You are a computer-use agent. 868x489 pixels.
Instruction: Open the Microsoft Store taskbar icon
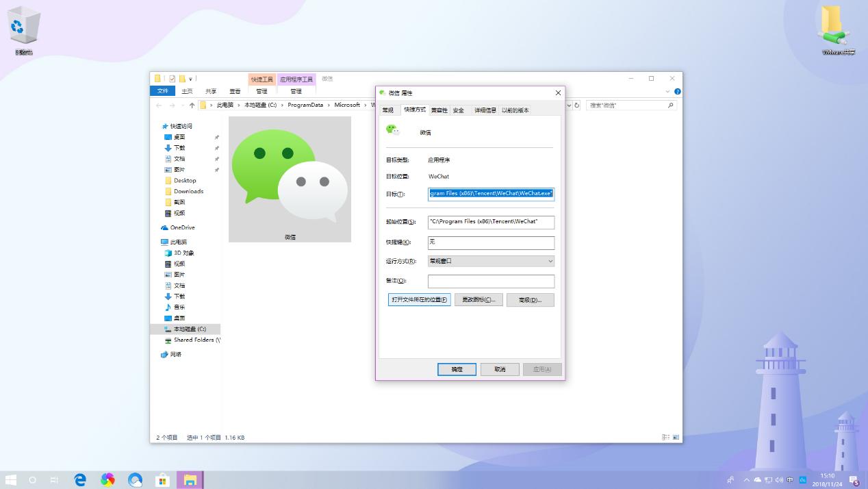pyautogui.click(x=162, y=480)
